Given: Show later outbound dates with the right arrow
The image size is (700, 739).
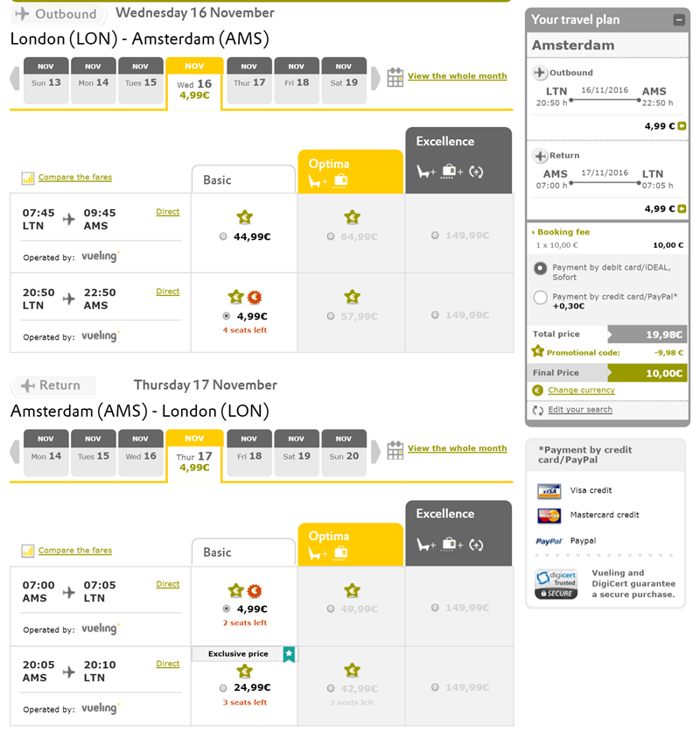Looking at the screenshot, I should click(x=375, y=78).
